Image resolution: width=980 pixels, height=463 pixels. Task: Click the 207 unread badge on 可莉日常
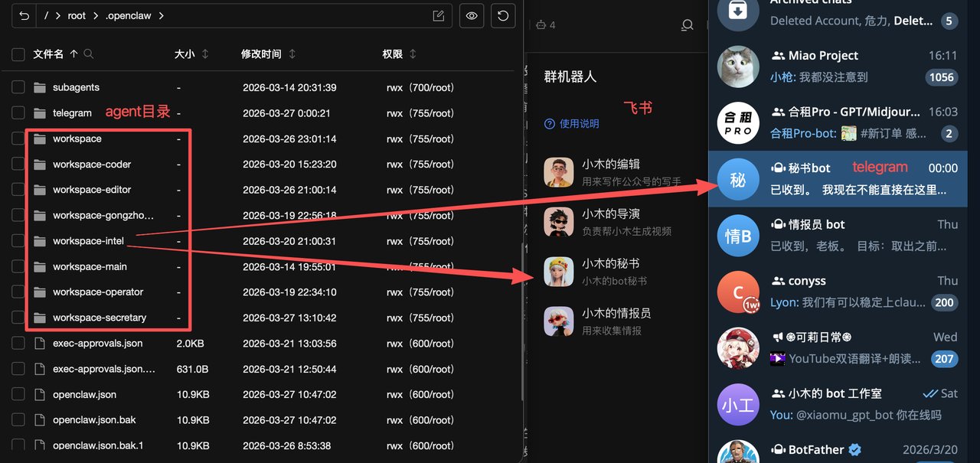945,358
